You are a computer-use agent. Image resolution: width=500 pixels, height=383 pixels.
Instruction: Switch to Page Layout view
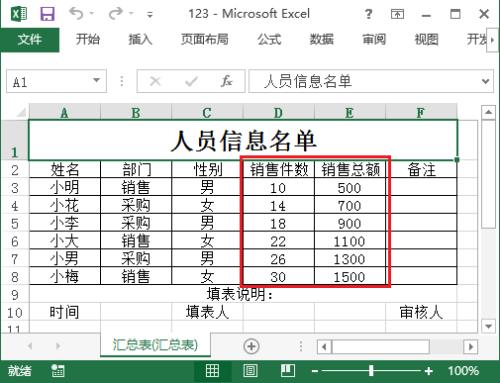click(250, 371)
